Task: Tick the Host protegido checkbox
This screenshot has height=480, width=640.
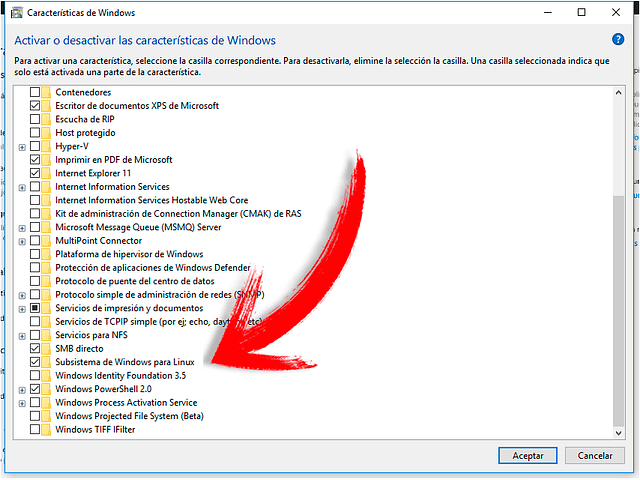Action: 35,133
